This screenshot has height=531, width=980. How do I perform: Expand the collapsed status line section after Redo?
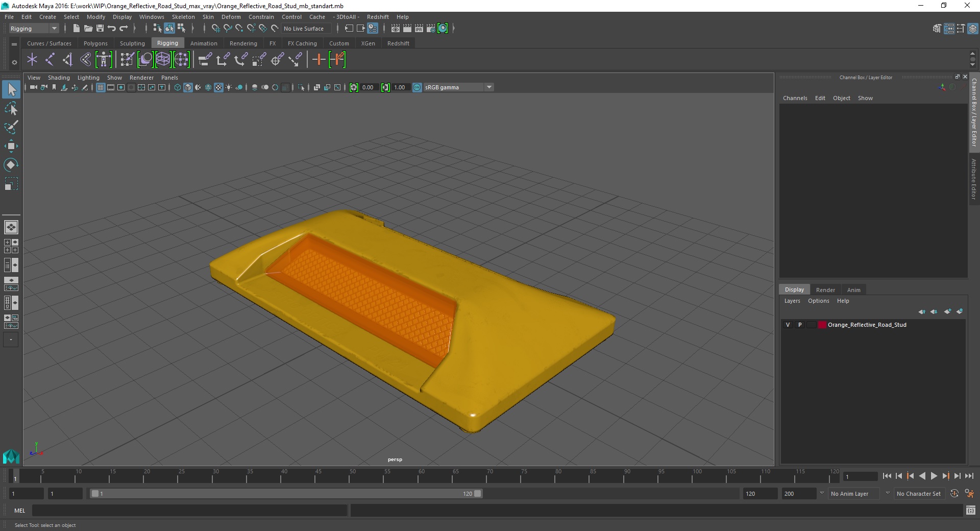click(x=135, y=29)
